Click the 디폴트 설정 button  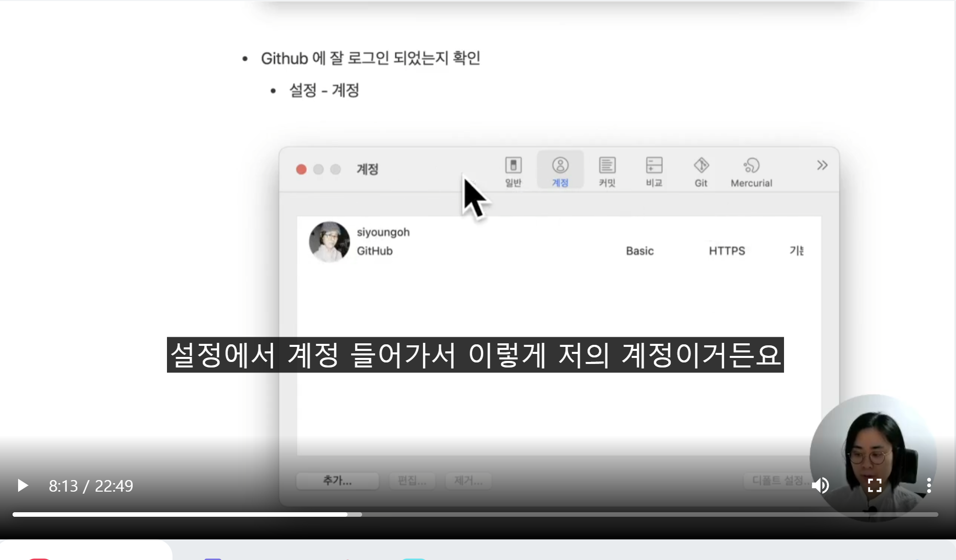(779, 481)
